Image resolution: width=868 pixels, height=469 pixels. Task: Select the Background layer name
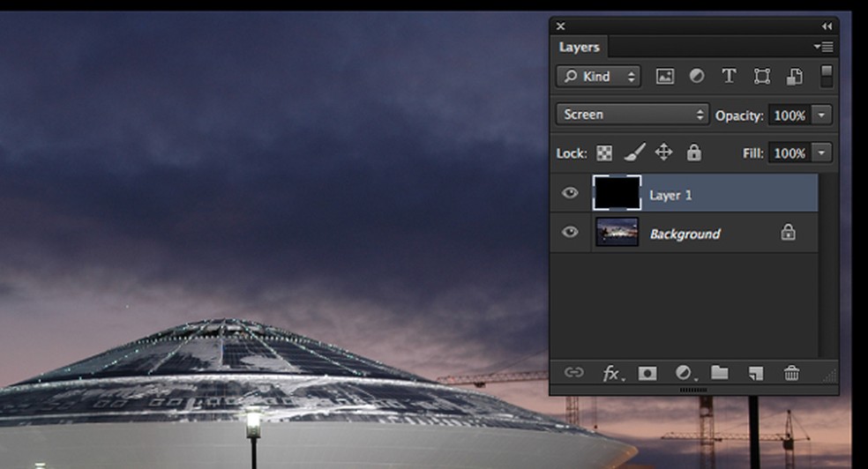click(685, 234)
